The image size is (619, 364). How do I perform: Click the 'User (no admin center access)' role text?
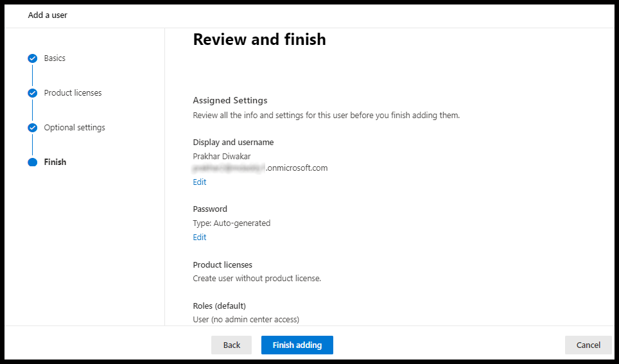coord(246,319)
